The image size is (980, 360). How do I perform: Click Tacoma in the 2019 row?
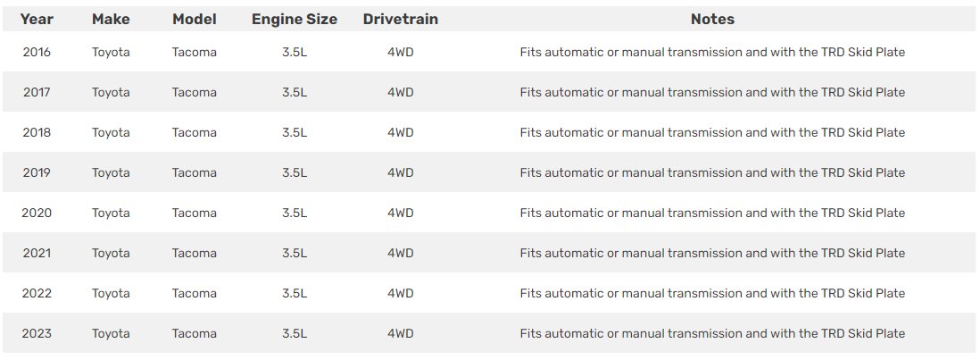[195, 172]
